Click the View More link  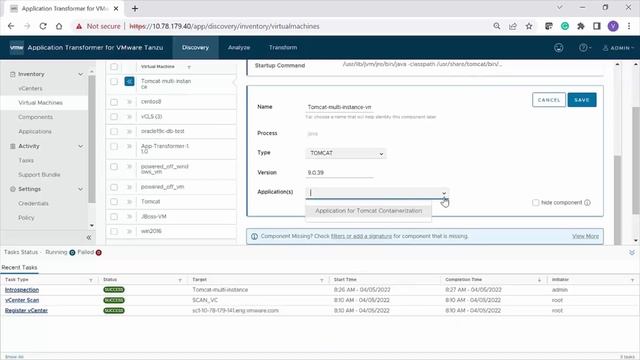(x=585, y=236)
